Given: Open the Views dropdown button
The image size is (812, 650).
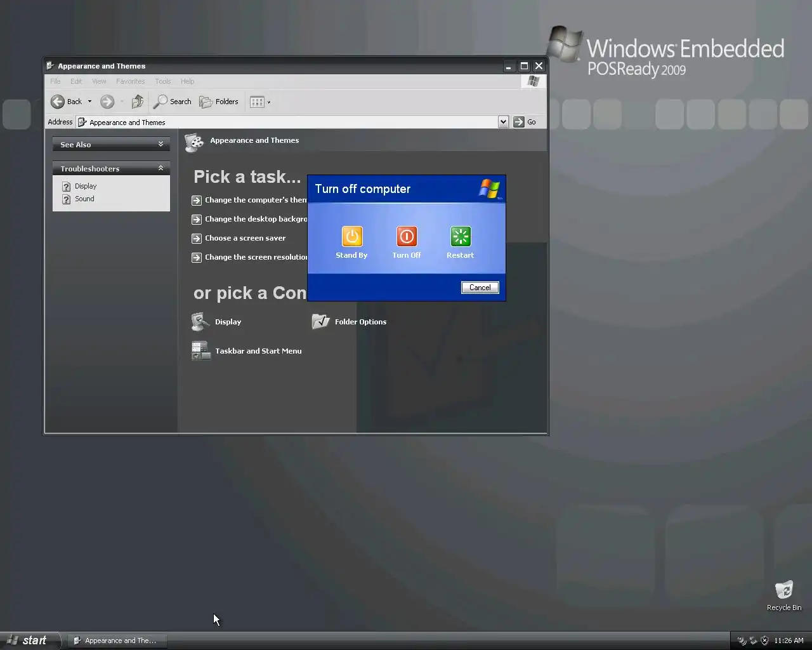Looking at the screenshot, I should 260,102.
